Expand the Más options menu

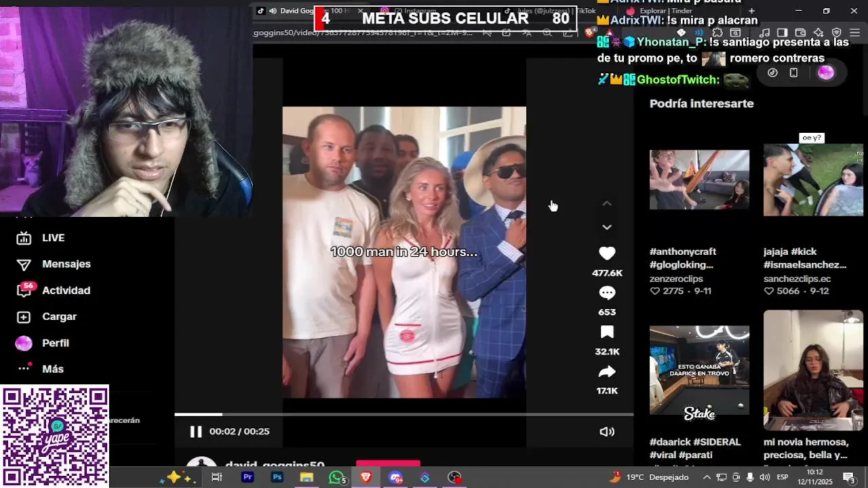(40, 369)
